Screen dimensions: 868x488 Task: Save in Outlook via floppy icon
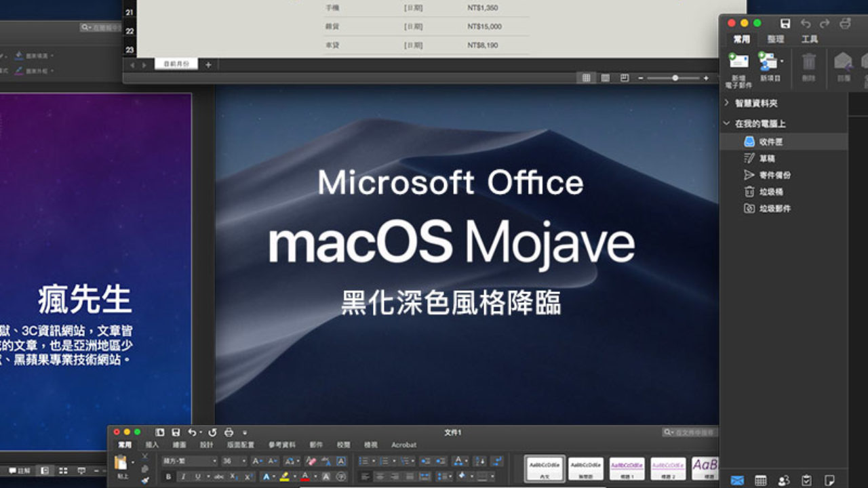tap(785, 23)
